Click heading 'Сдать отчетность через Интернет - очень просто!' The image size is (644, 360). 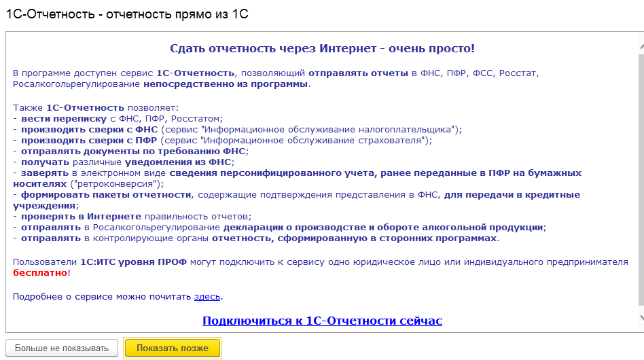coord(323,48)
